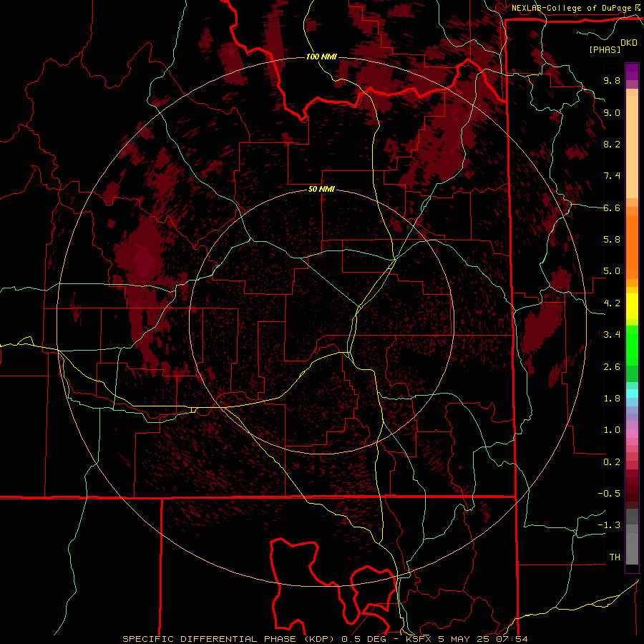
Task: Click the 2.6 scale value
Action: coord(612,367)
